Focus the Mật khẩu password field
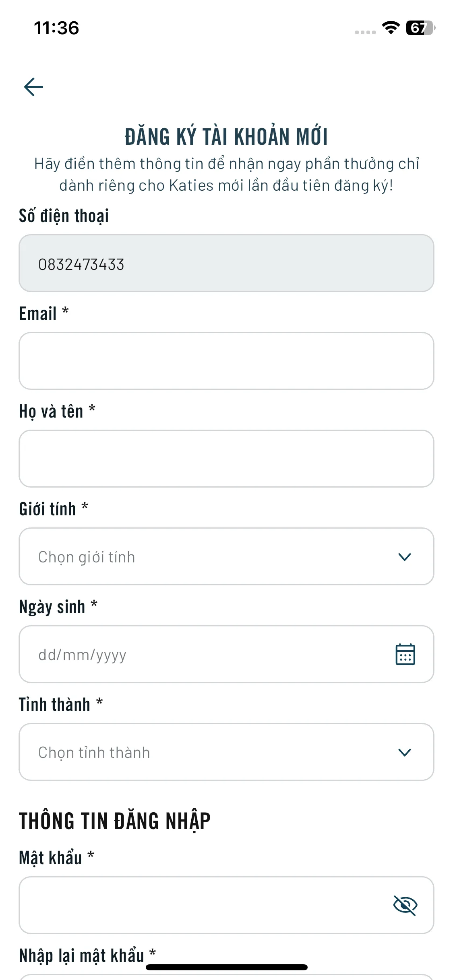This screenshot has width=453, height=980. pyautogui.click(x=201, y=905)
